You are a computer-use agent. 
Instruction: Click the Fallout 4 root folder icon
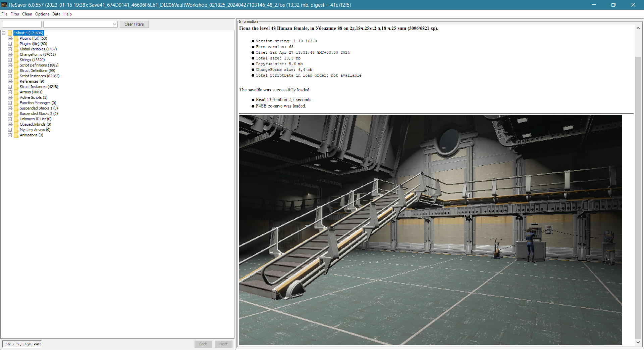click(x=10, y=33)
